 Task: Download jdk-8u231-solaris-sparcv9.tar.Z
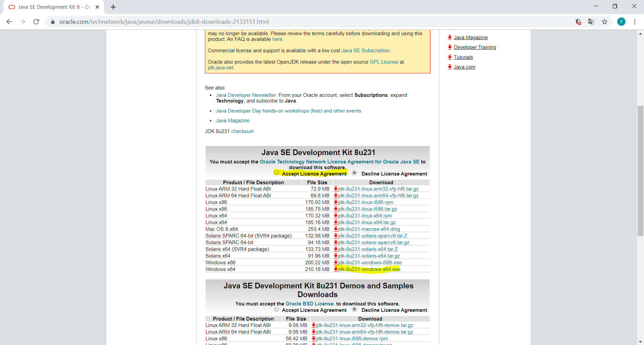click(372, 236)
